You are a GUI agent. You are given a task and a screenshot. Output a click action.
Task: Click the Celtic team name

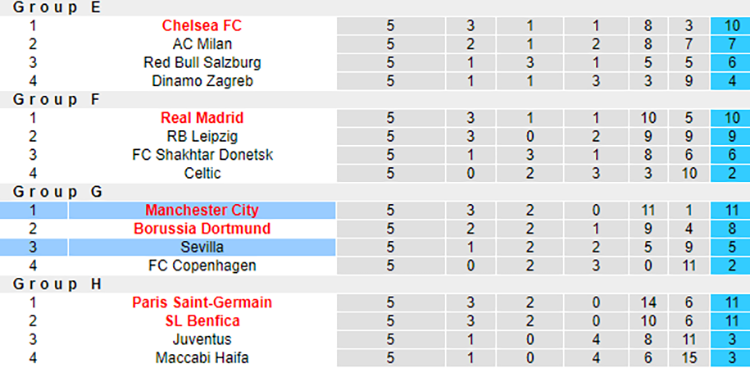pos(202,173)
